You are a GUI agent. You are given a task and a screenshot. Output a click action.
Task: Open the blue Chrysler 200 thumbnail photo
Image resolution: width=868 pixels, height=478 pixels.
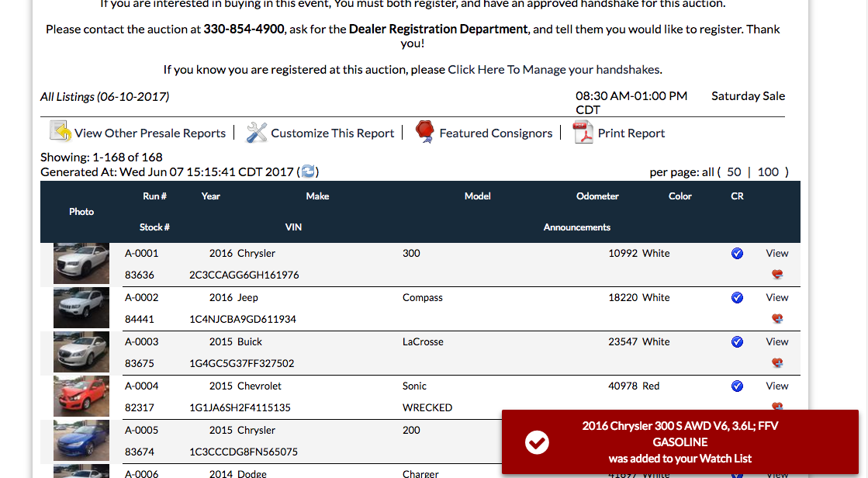[81, 441]
